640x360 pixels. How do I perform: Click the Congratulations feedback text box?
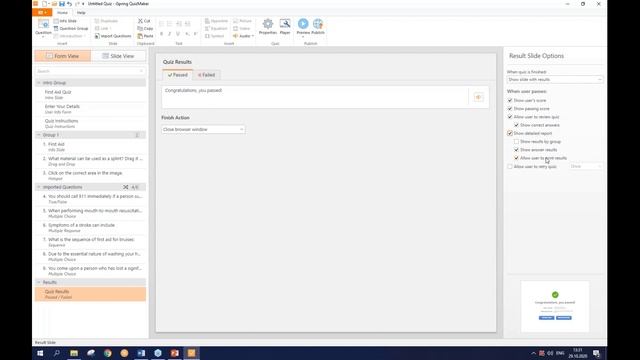click(x=316, y=97)
